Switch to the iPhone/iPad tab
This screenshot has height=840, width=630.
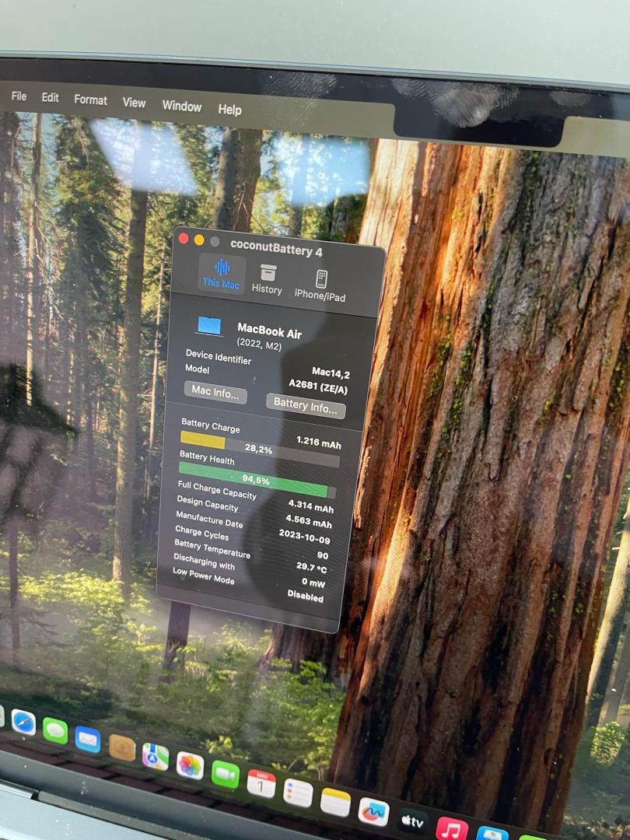pyautogui.click(x=320, y=286)
